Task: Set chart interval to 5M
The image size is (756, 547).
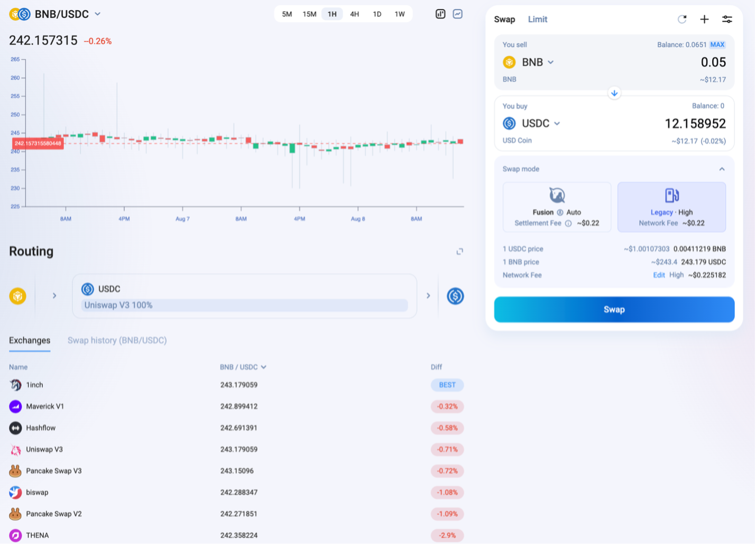Action: pyautogui.click(x=287, y=14)
